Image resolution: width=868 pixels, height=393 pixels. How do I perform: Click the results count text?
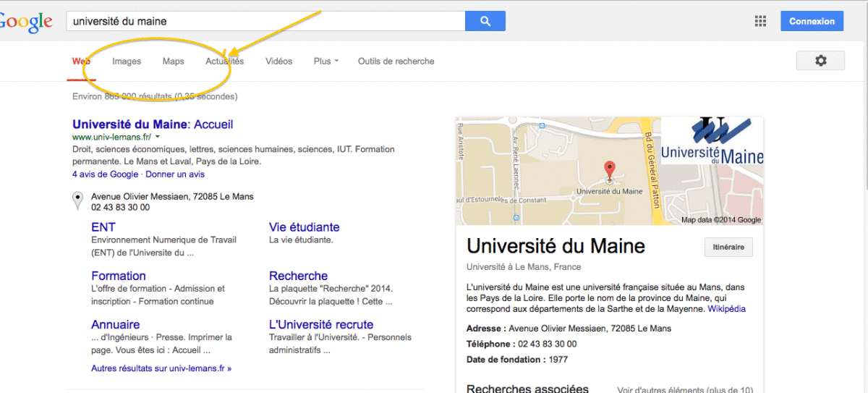pyautogui.click(x=155, y=96)
